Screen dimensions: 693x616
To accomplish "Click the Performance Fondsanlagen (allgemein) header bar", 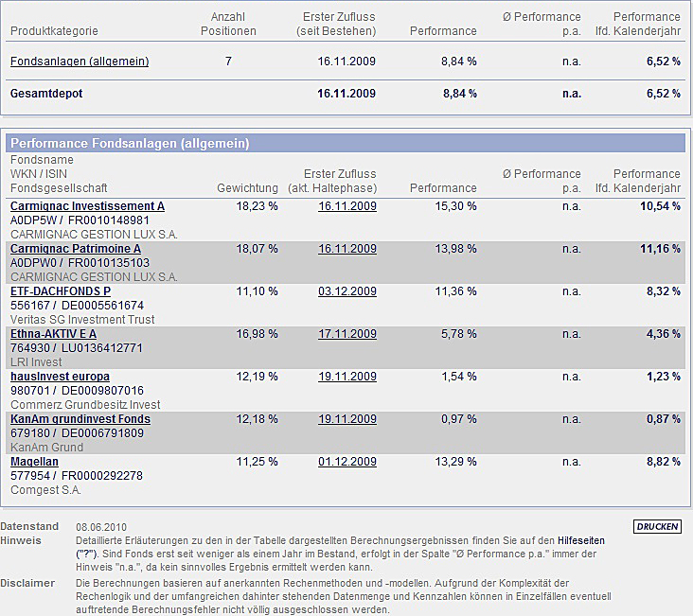I will 346,144.
